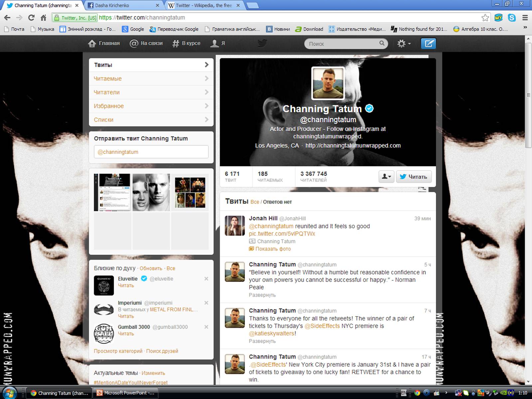This screenshot has height=399, width=532.
Task: Open the На связи connect tab
Action: pos(146,43)
